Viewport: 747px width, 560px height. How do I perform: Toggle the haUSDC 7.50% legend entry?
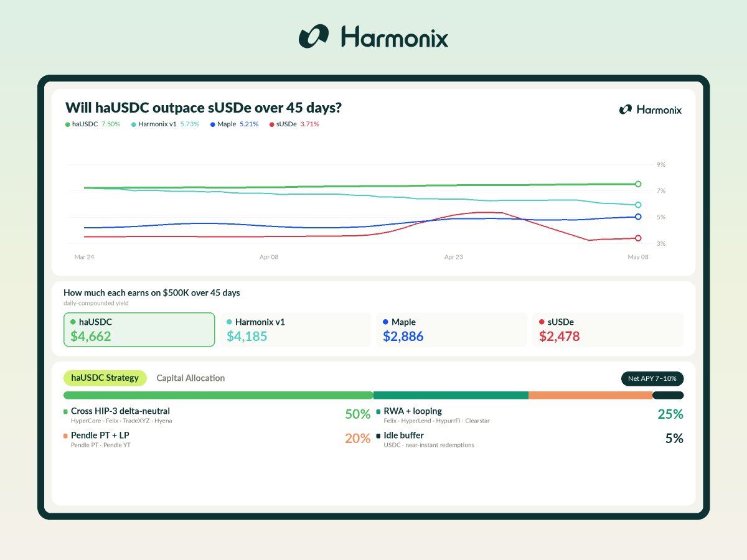(x=93, y=124)
